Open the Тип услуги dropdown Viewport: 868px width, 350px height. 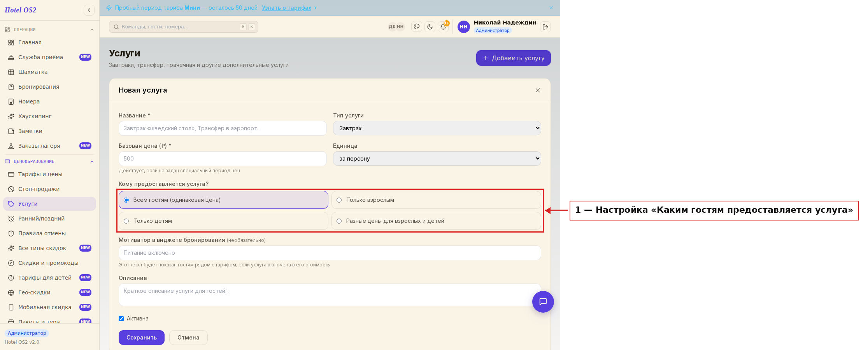[437, 128]
